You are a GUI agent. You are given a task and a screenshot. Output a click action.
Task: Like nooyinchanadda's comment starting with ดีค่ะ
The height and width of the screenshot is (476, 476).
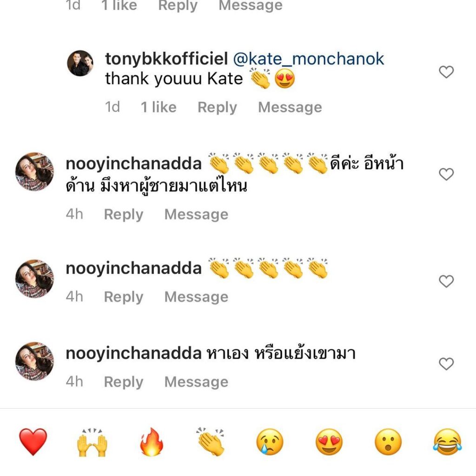[x=446, y=174]
